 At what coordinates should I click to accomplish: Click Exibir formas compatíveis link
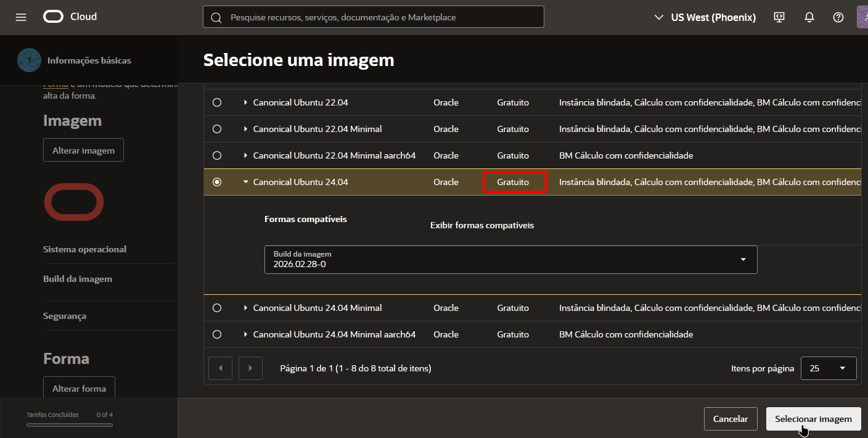pos(482,225)
